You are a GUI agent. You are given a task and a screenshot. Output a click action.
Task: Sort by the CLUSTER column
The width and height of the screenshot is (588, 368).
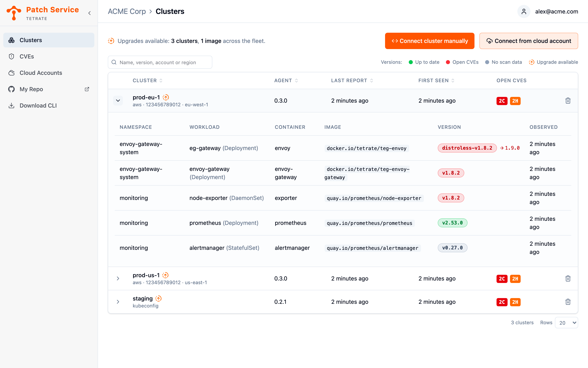[147, 81]
